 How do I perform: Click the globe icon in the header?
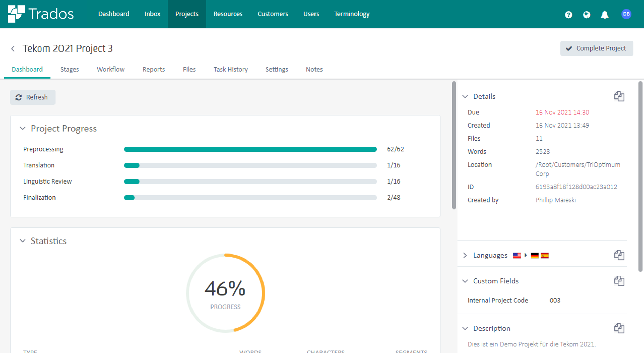586,14
